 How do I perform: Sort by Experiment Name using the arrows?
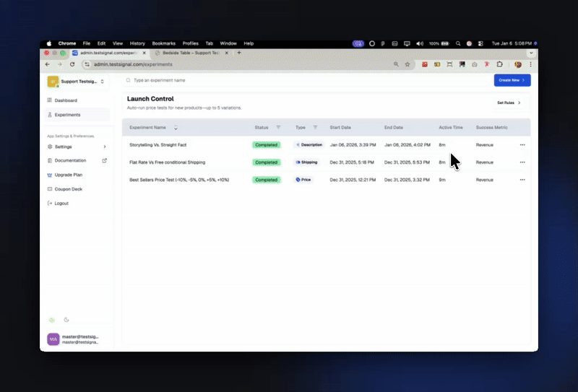[176, 128]
